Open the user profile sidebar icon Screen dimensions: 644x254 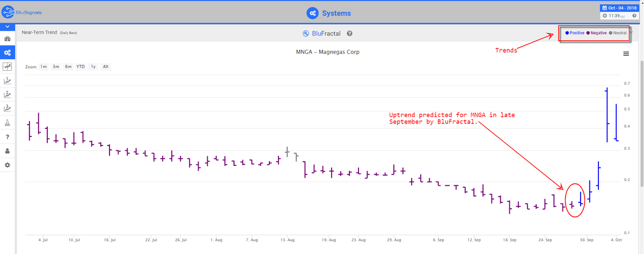8,150
